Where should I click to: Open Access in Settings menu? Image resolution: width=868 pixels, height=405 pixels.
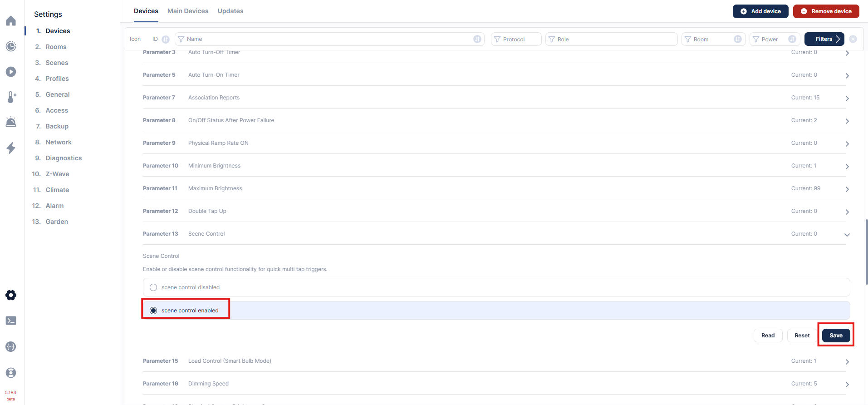coord(57,110)
